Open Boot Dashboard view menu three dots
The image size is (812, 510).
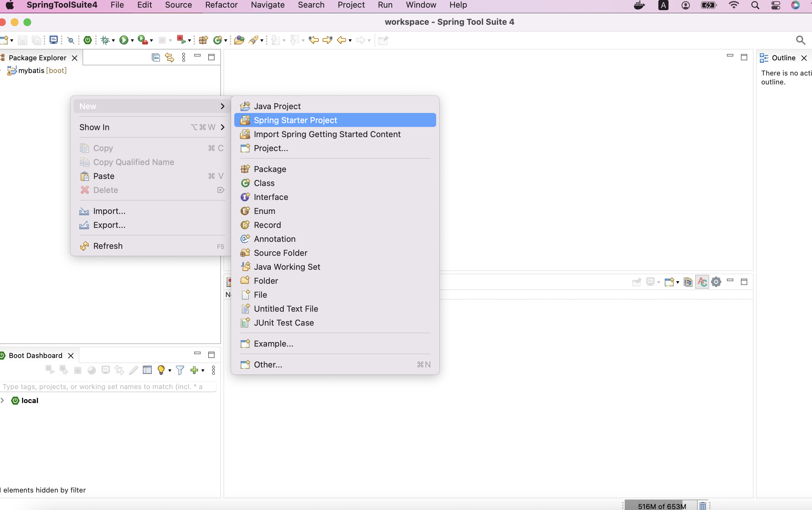click(x=213, y=370)
